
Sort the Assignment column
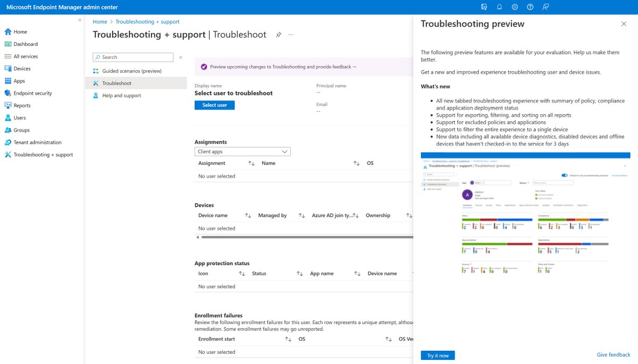[251, 163]
